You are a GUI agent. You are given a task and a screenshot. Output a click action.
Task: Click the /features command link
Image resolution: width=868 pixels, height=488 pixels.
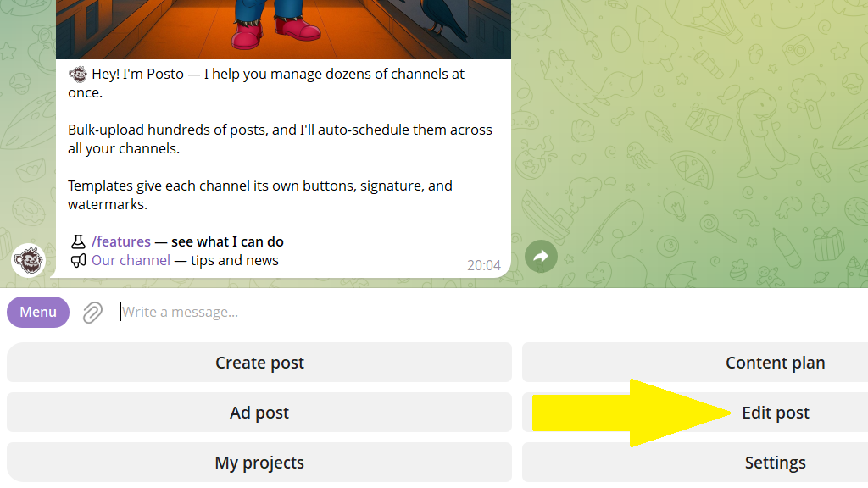coord(120,241)
